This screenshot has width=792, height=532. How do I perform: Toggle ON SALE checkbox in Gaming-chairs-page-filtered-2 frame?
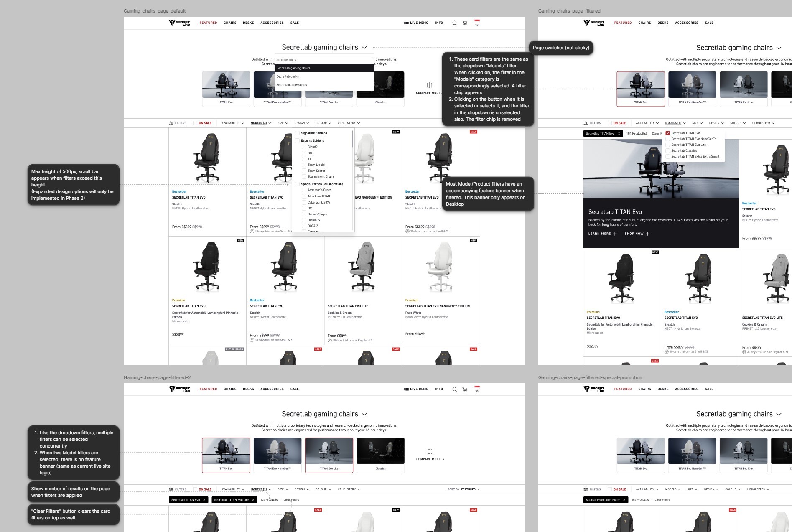pos(195,489)
